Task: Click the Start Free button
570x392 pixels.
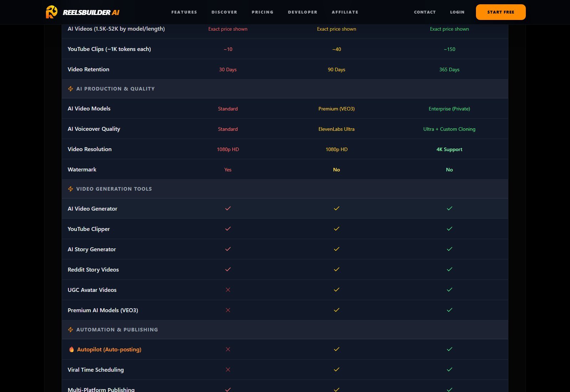Action: [501, 12]
